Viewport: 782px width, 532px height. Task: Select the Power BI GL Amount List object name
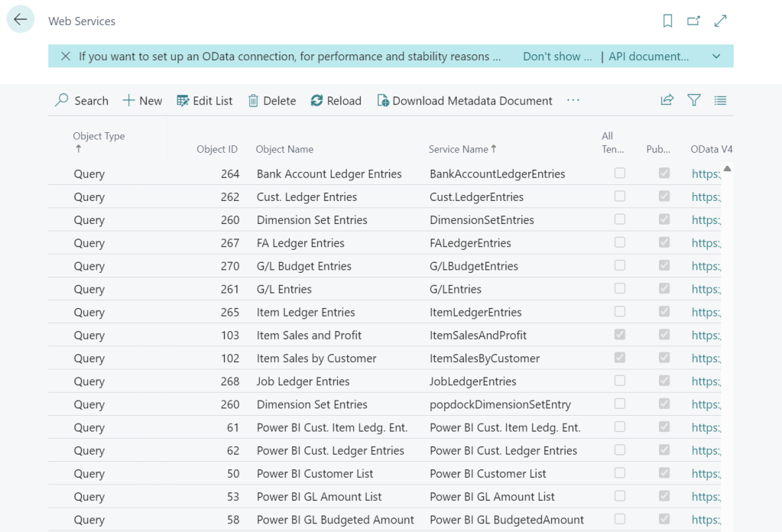(x=319, y=497)
